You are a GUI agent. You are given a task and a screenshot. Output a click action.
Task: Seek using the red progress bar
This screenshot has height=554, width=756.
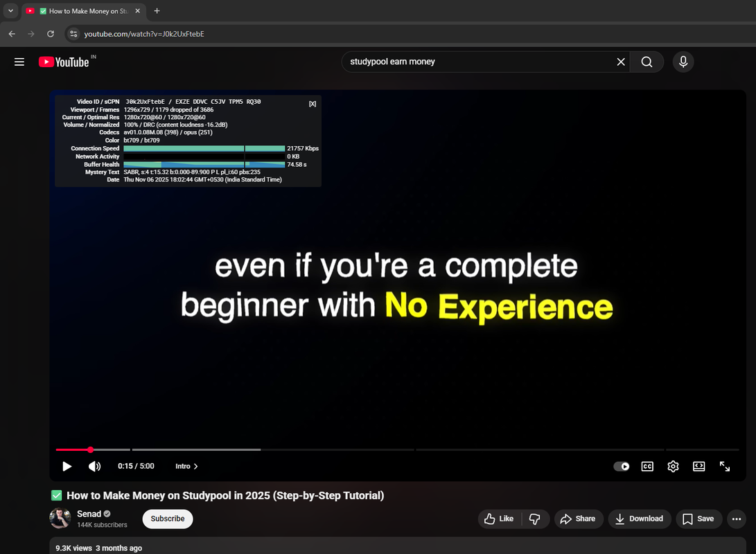click(x=73, y=449)
